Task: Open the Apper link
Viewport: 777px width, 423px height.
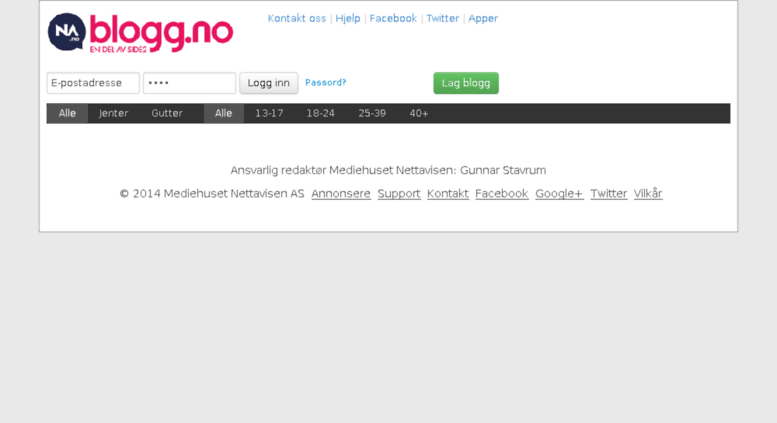Action: coord(483,18)
